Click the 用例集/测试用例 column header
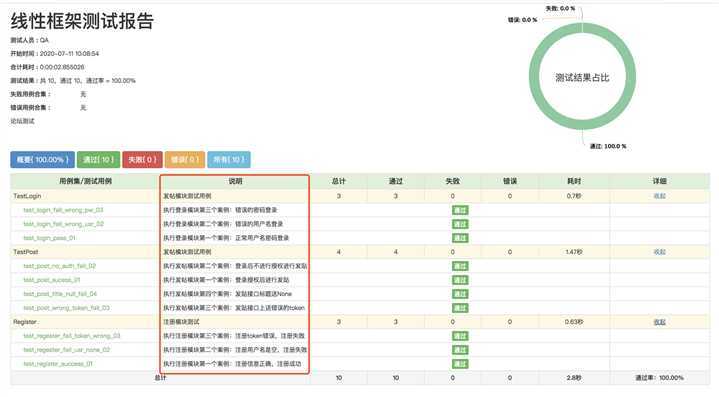 coord(85,181)
